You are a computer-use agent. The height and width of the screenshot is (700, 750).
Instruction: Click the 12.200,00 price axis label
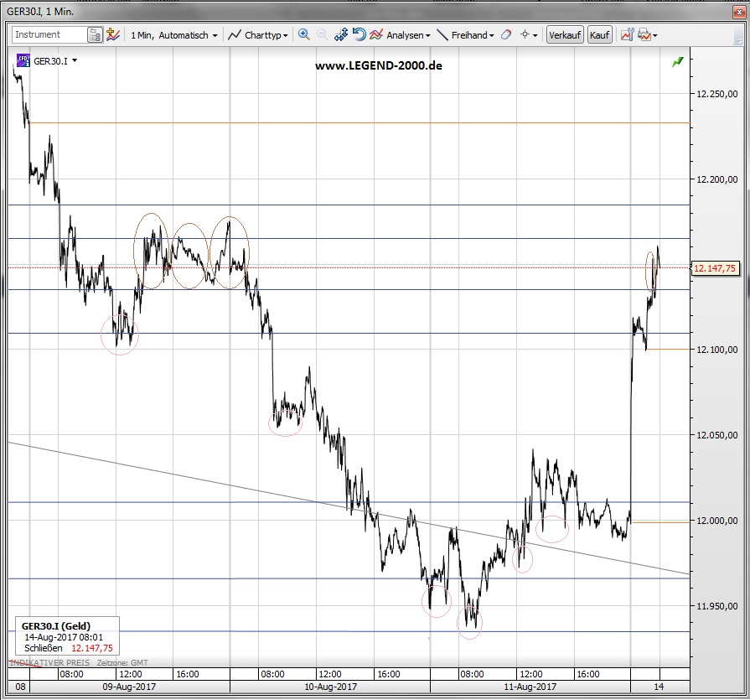pyautogui.click(x=717, y=179)
